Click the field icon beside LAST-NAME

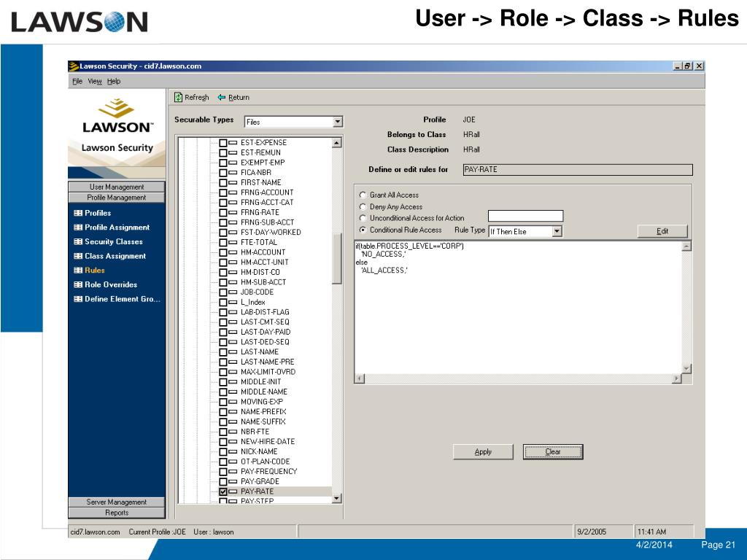click(x=233, y=352)
